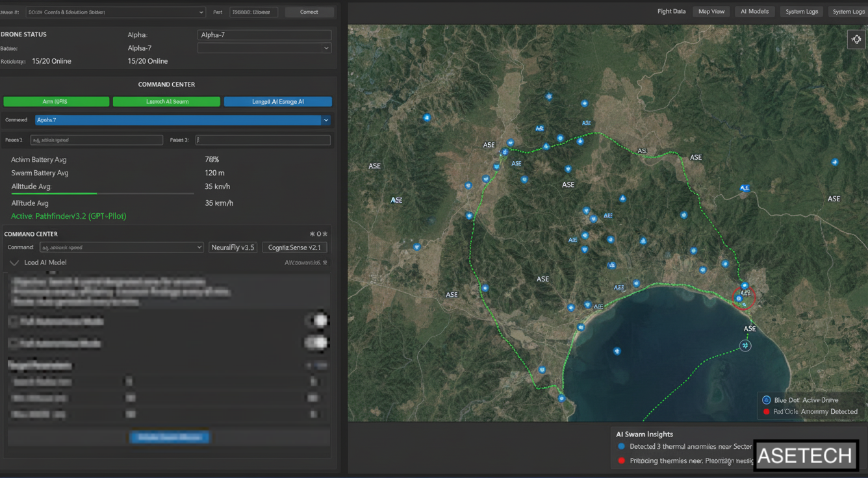Click the map recenter crosshair icon
This screenshot has width=868, height=478.
coord(856,40)
